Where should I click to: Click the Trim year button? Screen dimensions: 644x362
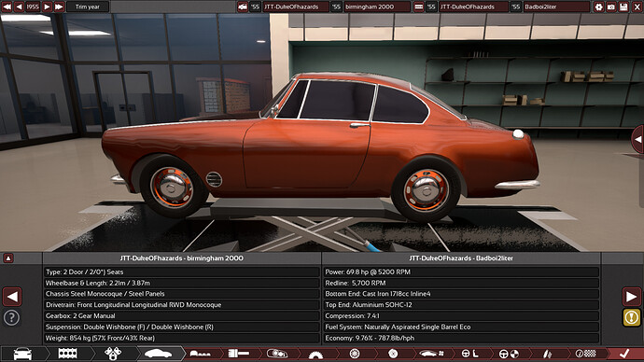(x=88, y=7)
